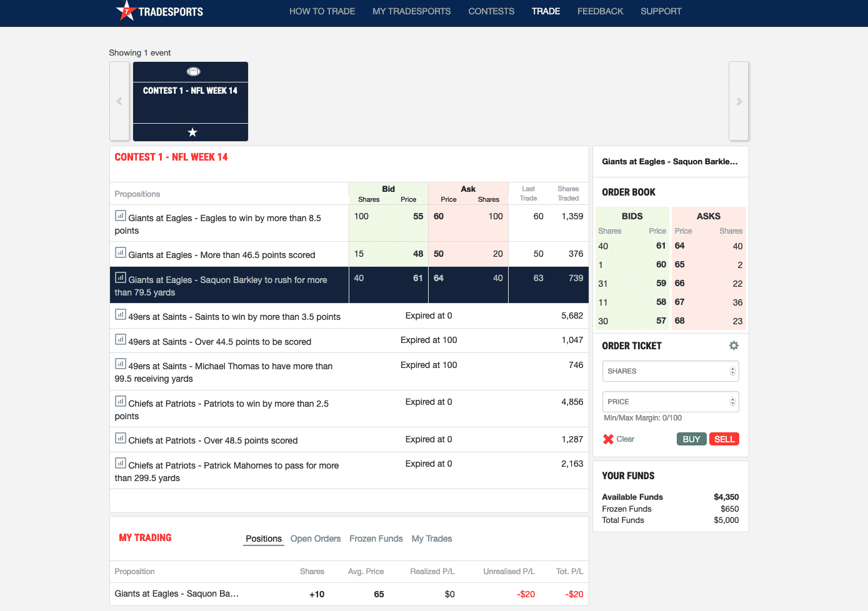The height and width of the screenshot is (611, 868).
Task: Click bid price 61 in Saquon Barkley row
Action: [418, 278]
